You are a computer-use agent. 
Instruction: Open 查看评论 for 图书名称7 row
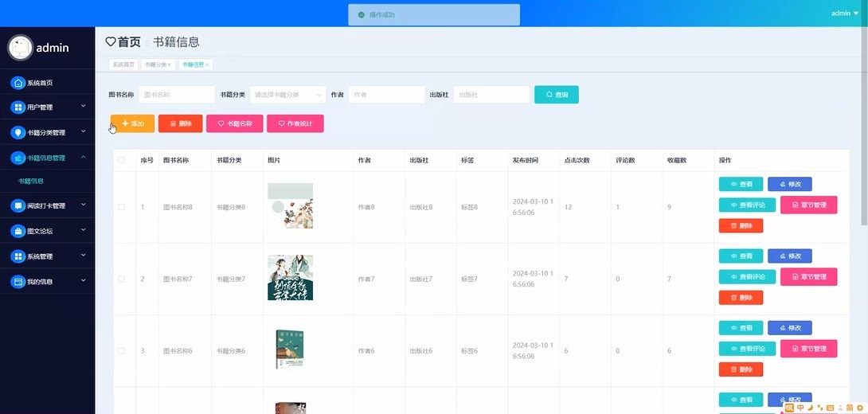point(747,277)
